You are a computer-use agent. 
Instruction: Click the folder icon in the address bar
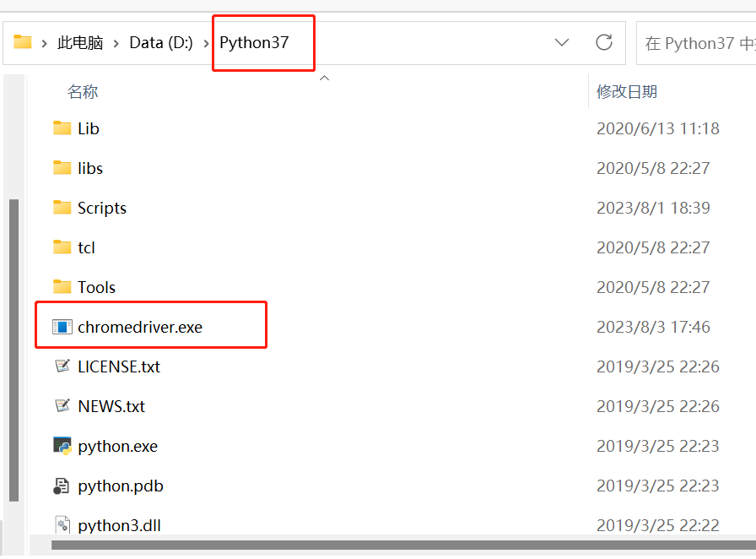click(22, 42)
